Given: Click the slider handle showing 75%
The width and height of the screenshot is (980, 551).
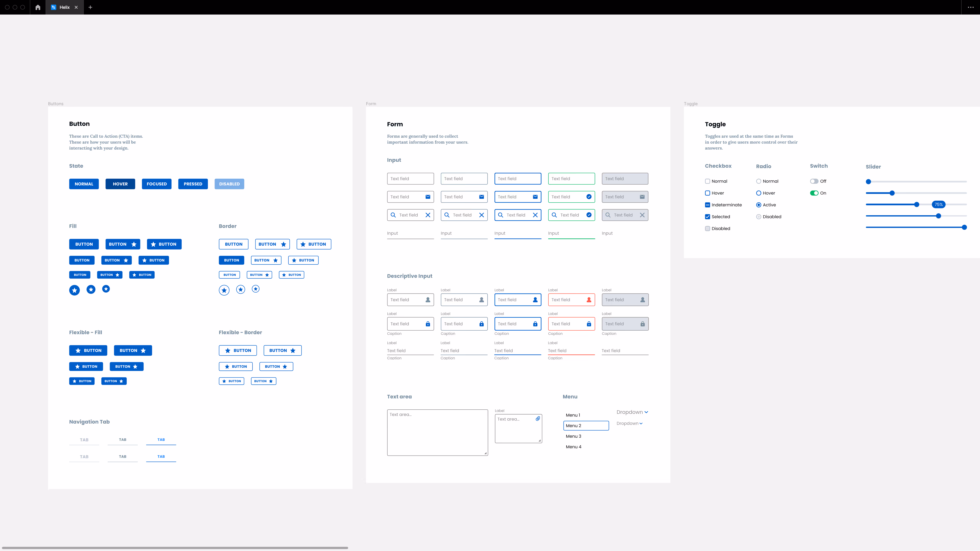Looking at the screenshot, I should [917, 205].
